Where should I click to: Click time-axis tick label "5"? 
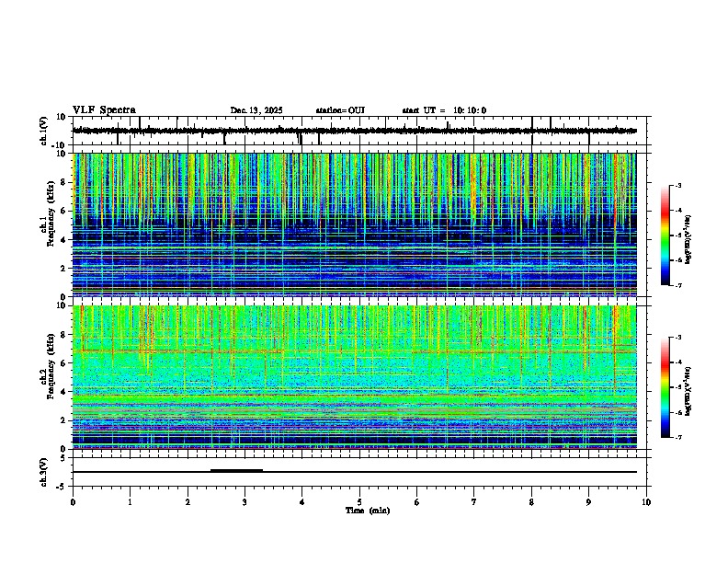click(359, 502)
